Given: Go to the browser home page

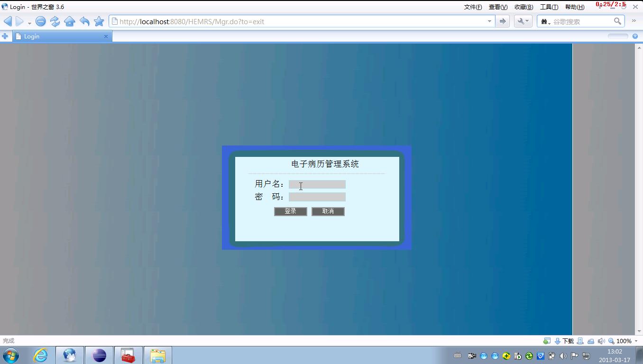Looking at the screenshot, I should coord(70,21).
